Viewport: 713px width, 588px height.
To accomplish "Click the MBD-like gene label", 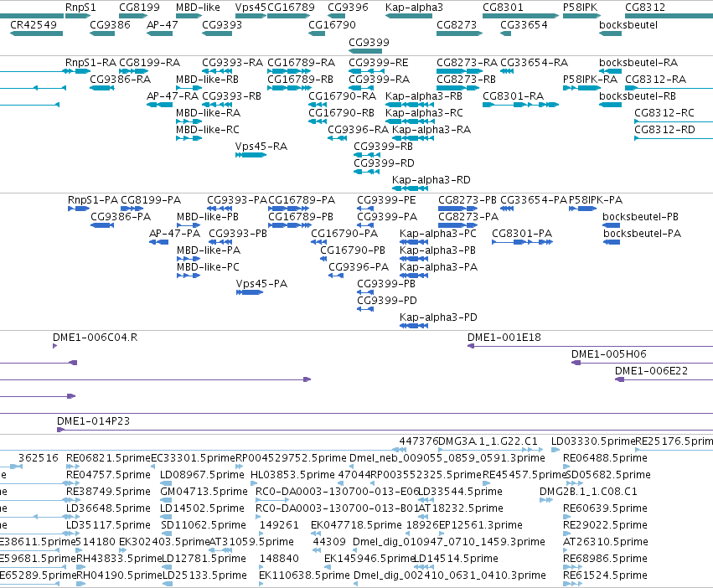I will [198, 8].
